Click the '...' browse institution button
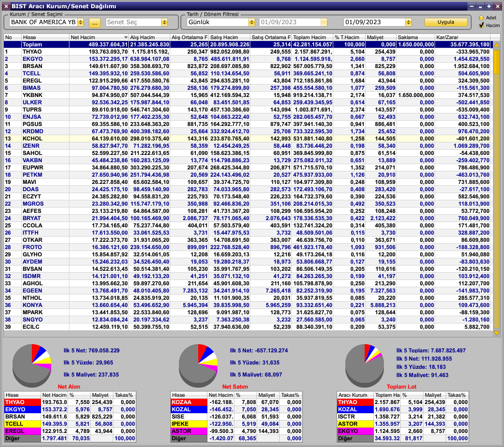Viewport: 504px width, 447px height. [x=94, y=23]
